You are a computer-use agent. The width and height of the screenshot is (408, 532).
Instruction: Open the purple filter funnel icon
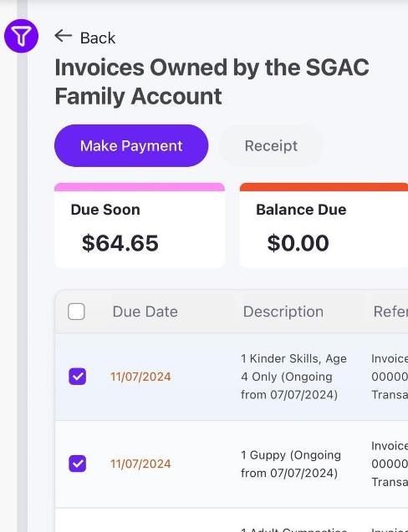(x=21, y=36)
